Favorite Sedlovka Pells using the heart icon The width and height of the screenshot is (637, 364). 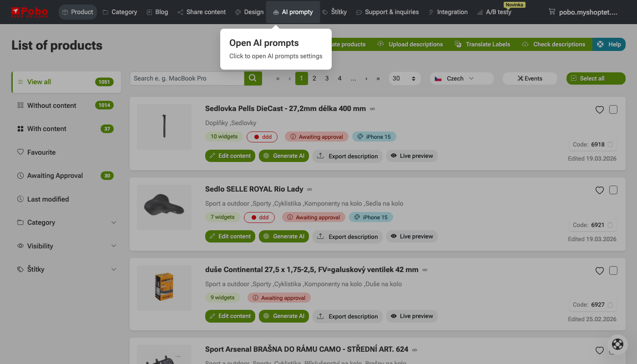coord(599,109)
